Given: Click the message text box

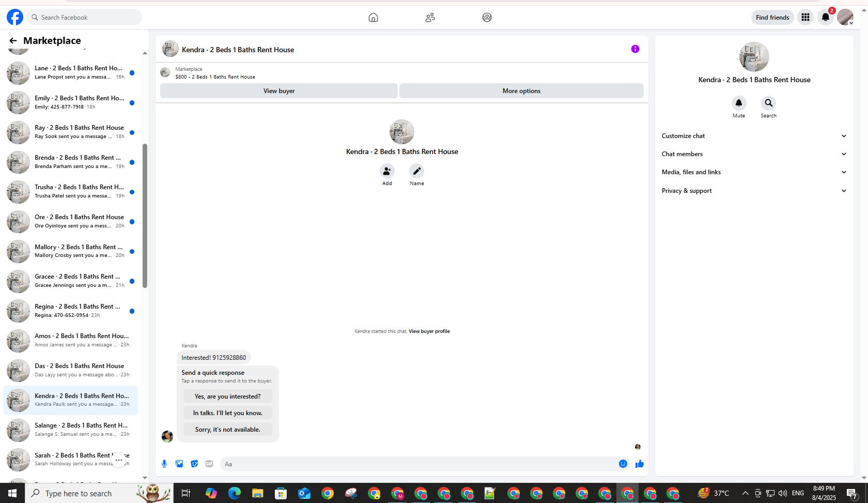Looking at the screenshot, I should pos(419,464).
